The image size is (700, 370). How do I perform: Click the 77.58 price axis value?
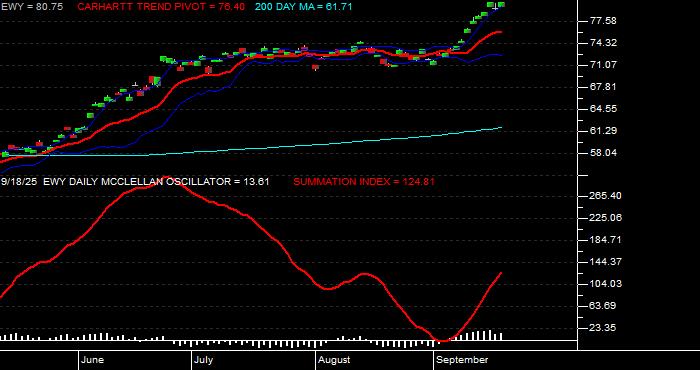pyautogui.click(x=603, y=21)
